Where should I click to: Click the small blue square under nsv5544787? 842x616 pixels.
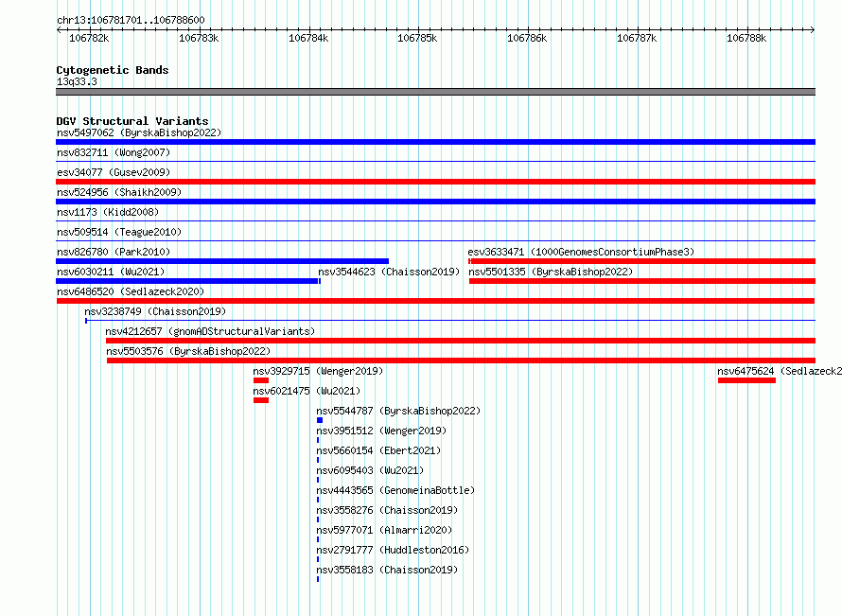click(320, 420)
